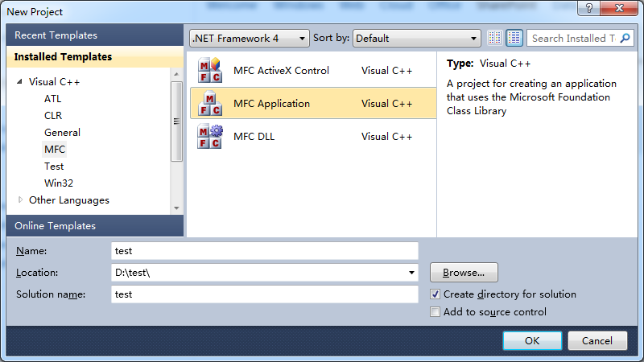Open the .NET Framework 4 dropdown
Viewport: 644px width, 362px height.
click(250, 38)
